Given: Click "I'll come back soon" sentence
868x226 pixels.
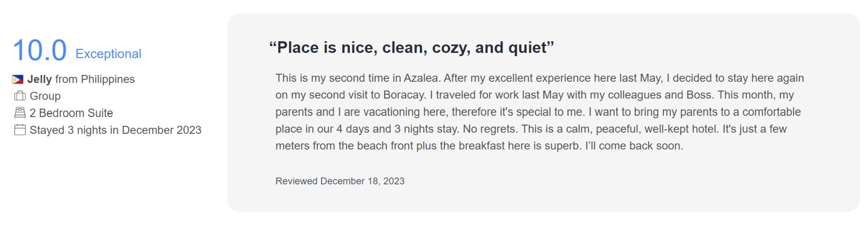Looking at the screenshot, I should pyautogui.click(x=634, y=146).
